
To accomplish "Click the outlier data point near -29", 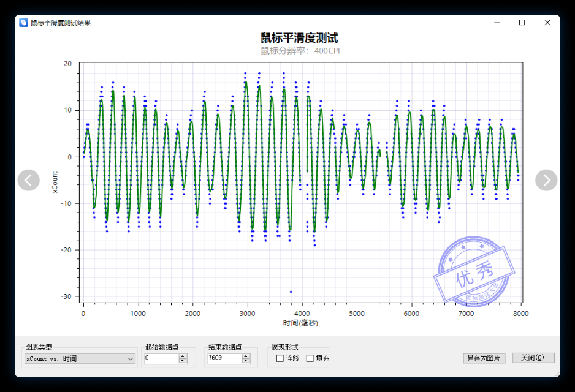I will pos(291,292).
